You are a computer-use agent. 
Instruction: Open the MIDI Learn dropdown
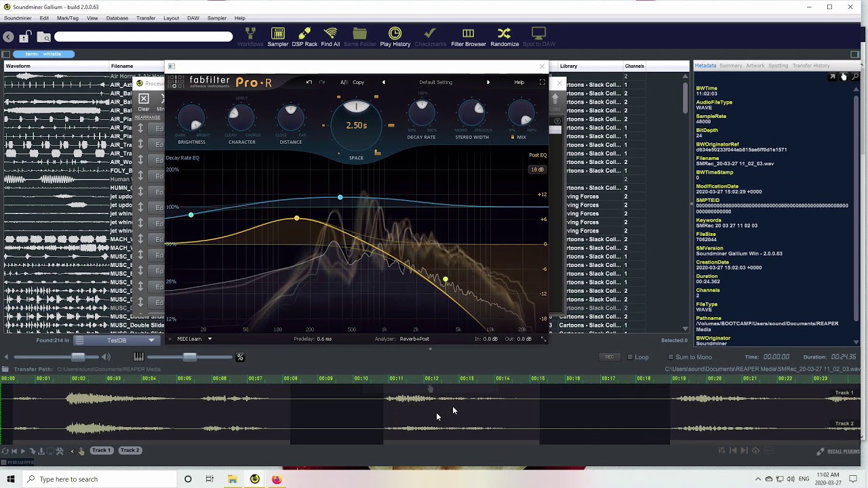pos(195,339)
